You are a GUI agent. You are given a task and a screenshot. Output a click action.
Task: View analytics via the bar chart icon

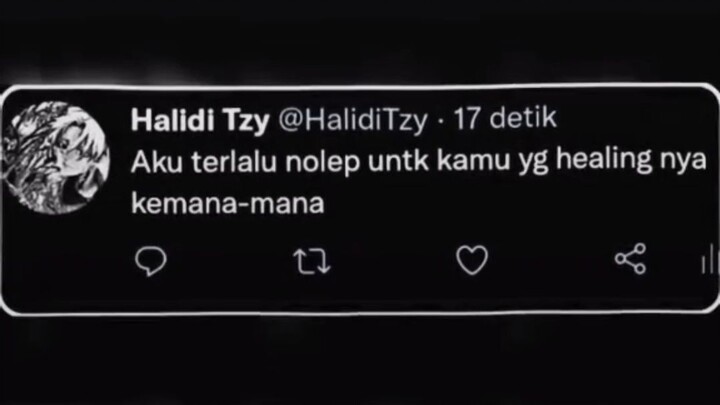[710, 260]
